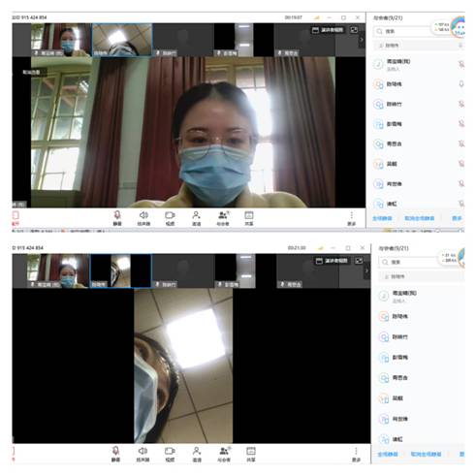Viewport: 476px width, 476px height.
Task: Click the 00:19:07 timer in the upper window
Action: click(x=293, y=17)
